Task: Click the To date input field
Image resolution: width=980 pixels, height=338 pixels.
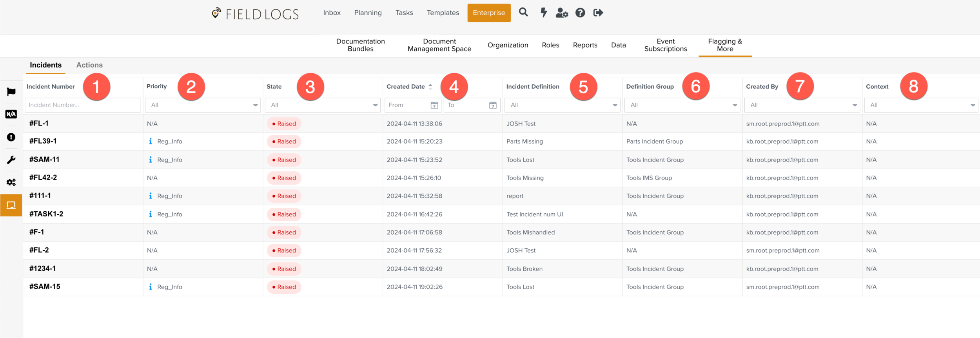Action: pos(472,105)
